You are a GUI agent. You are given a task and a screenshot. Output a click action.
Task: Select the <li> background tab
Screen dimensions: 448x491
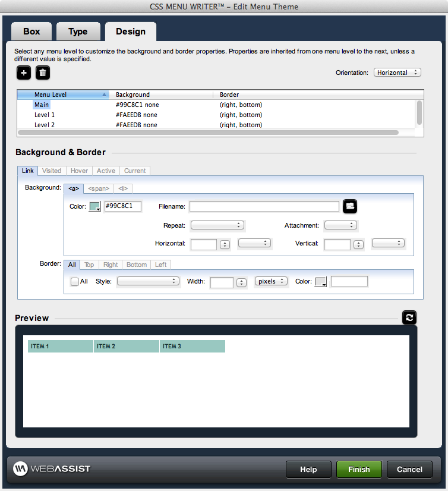point(123,188)
